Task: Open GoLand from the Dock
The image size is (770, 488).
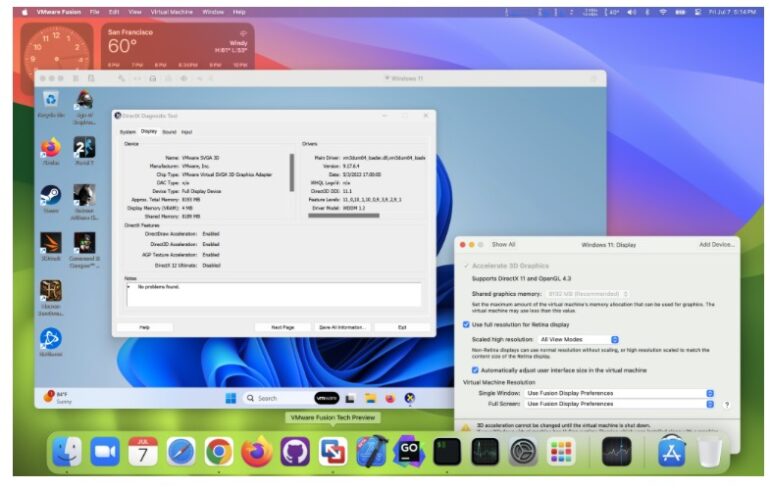Action: point(409,451)
